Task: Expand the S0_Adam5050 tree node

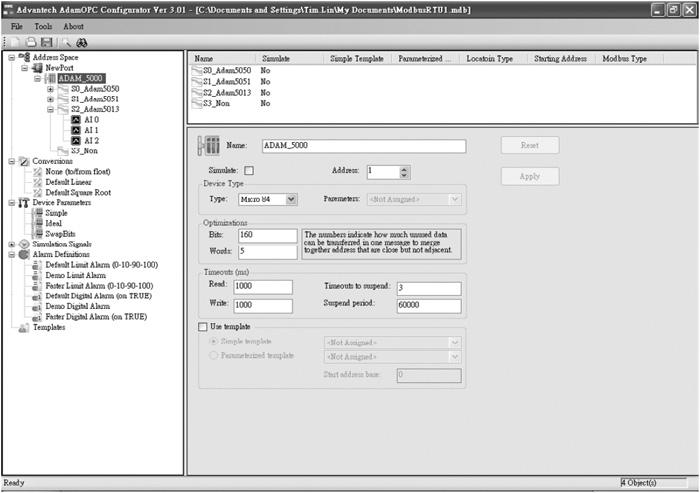Action: pos(50,88)
